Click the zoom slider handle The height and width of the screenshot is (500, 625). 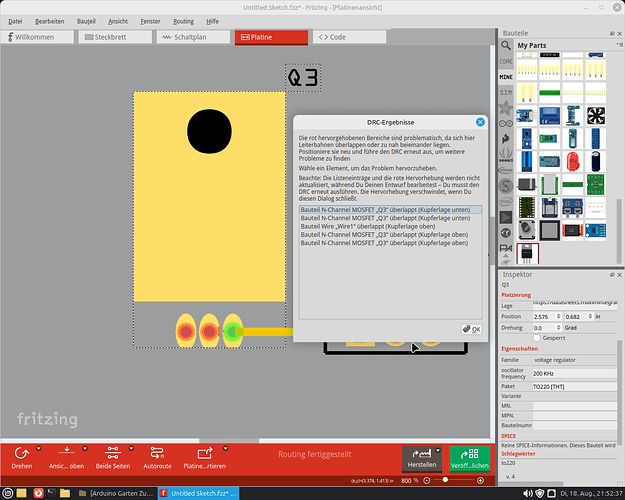(x=445, y=480)
